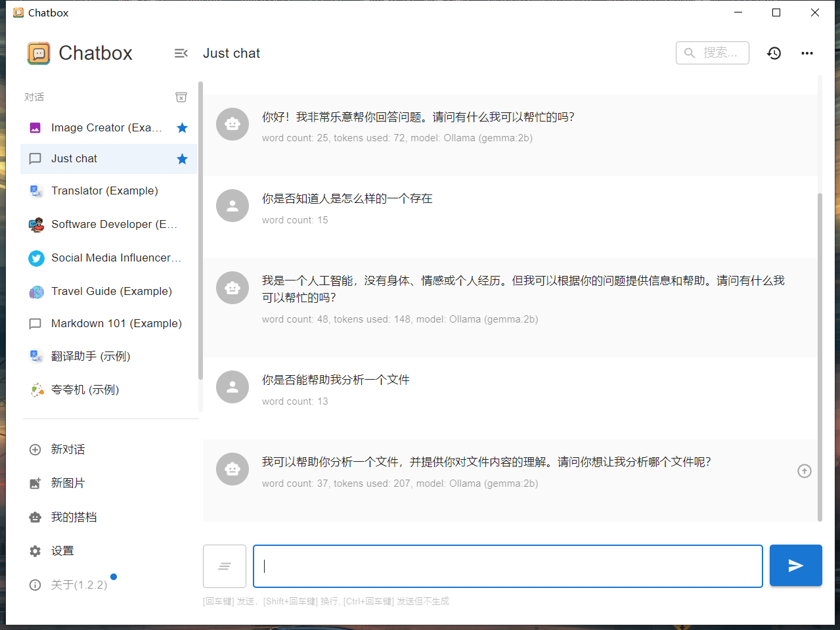The image size is (840, 630).
Task: Open Translator (Example) conversation
Action: coord(108,191)
